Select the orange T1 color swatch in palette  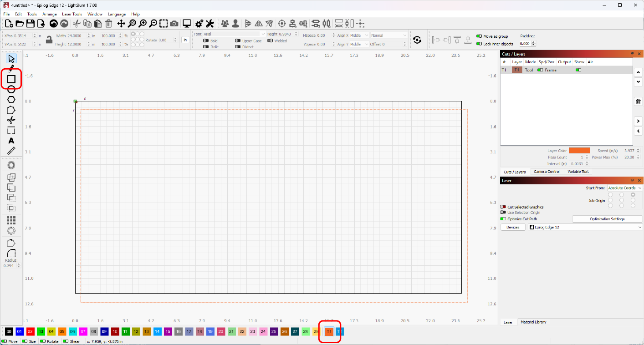click(329, 332)
